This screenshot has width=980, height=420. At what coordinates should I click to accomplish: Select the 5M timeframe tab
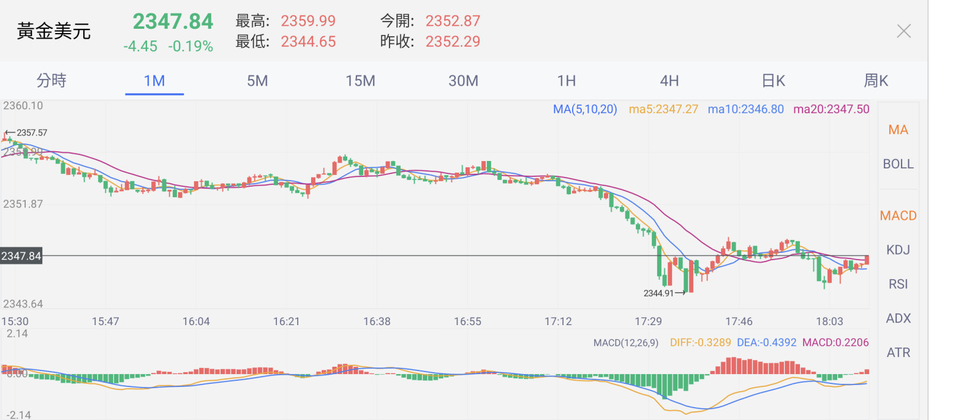pos(257,81)
